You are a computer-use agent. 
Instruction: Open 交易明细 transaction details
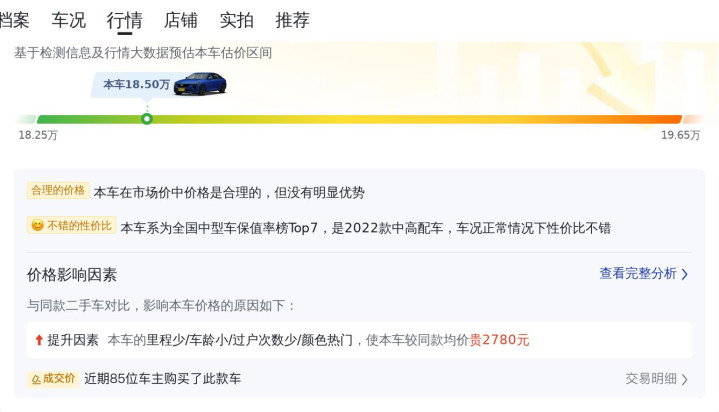[x=651, y=379]
